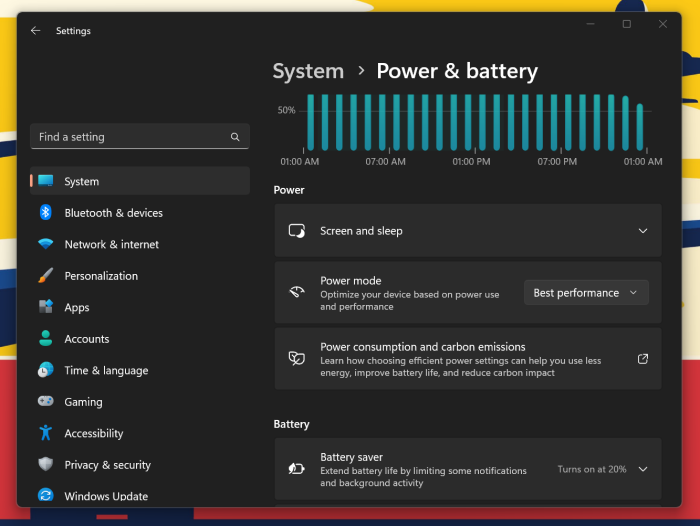The image size is (700, 526).
Task: Select Time & language in sidebar
Action: coord(106,370)
